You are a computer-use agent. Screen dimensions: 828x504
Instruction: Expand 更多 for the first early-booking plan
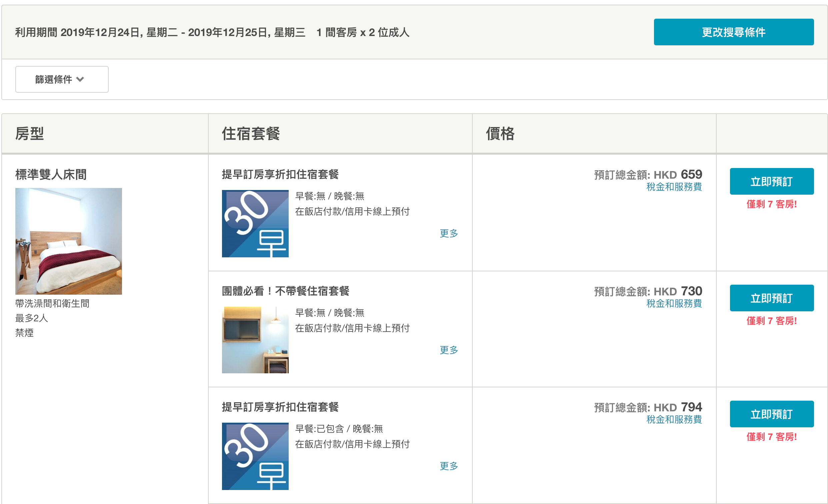pyautogui.click(x=449, y=233)
